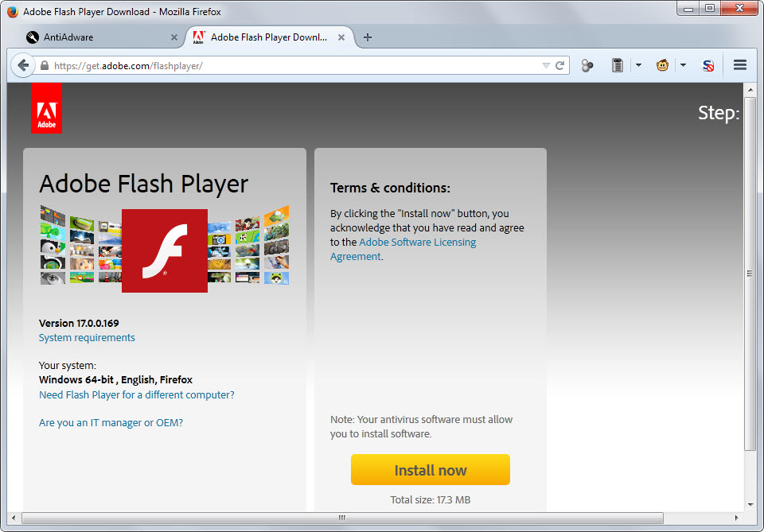Open the URL history dropdown arrow
The width and height of the screenshot is (764, 532).
(546, 65)
